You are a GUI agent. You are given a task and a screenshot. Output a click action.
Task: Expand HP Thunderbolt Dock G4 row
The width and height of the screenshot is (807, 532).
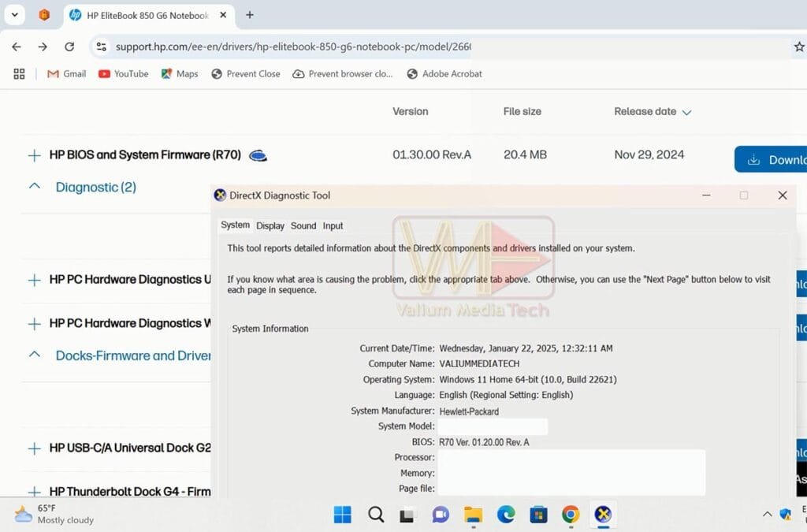(x=34, y=491)
